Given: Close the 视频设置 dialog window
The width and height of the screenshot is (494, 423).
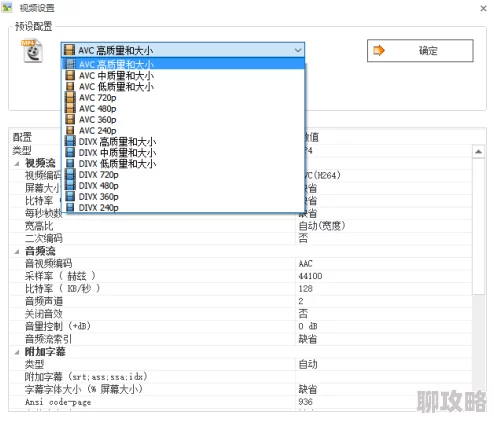Looking at the screenshot, I should (x=483, y=8).
